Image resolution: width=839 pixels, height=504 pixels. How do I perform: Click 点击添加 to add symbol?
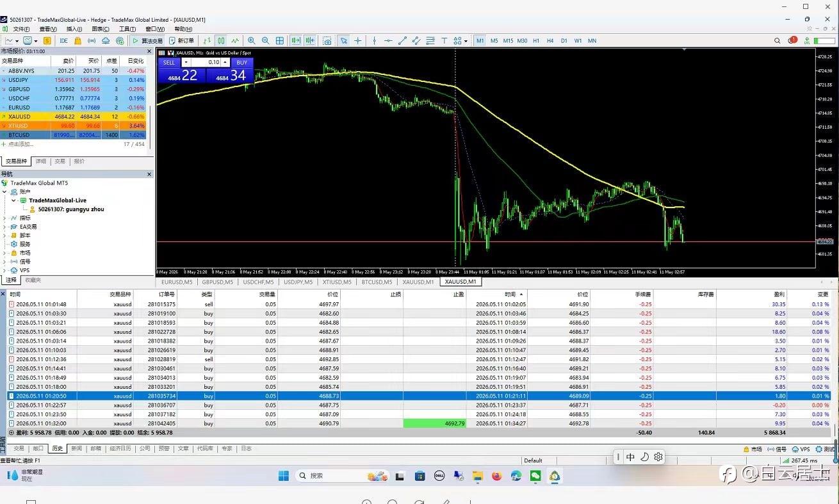pos(20,144)
